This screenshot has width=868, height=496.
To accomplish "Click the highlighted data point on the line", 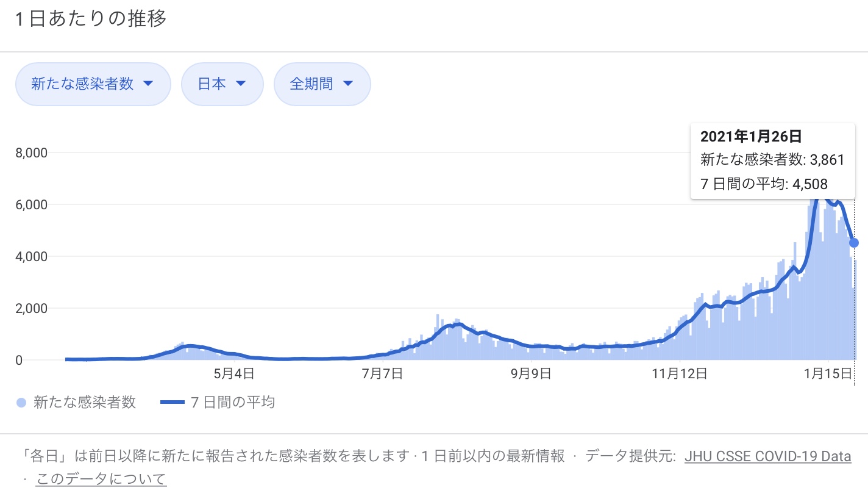I will [x=854, y=243].
